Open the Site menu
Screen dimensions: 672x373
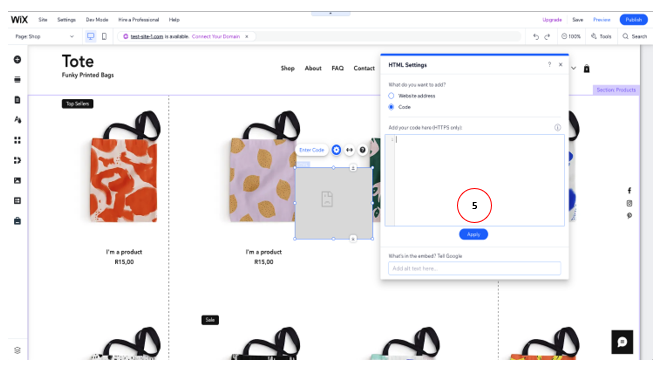[x=43, y=20]
